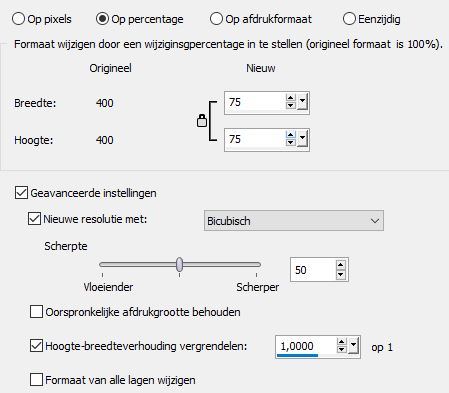
Task: Check Formaat van alle lagen wijzigen
Action: point(36,380)
